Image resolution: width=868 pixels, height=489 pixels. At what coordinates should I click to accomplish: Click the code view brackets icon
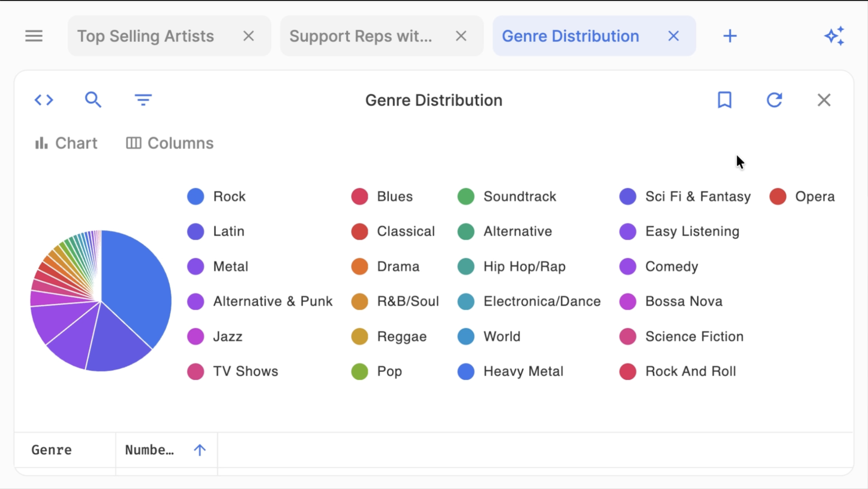pyautogui.click(x=44, y=100)
